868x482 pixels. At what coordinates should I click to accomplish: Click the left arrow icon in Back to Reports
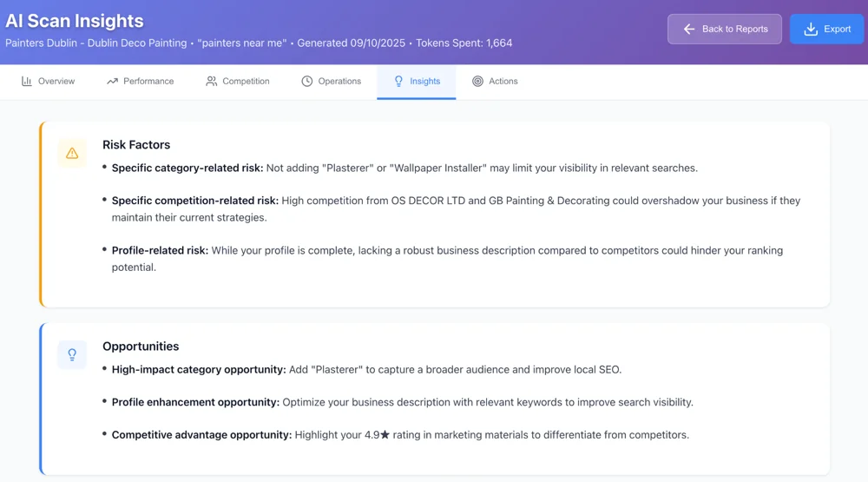pyautogui.click(x=689, y=30)
